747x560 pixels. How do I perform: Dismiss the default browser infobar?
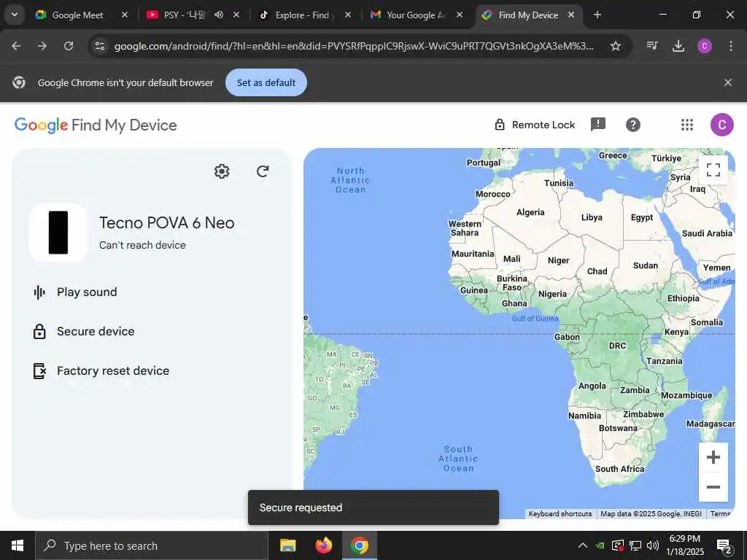[x=728, y=82]
